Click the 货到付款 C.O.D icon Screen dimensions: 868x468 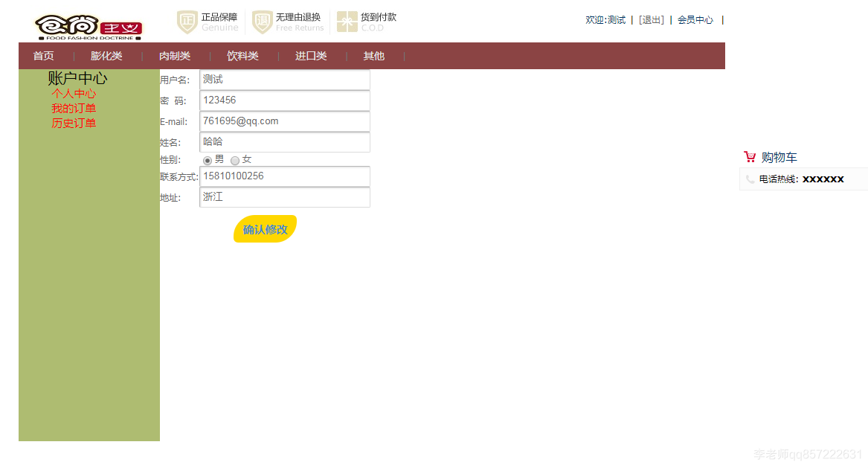[346, 22]
